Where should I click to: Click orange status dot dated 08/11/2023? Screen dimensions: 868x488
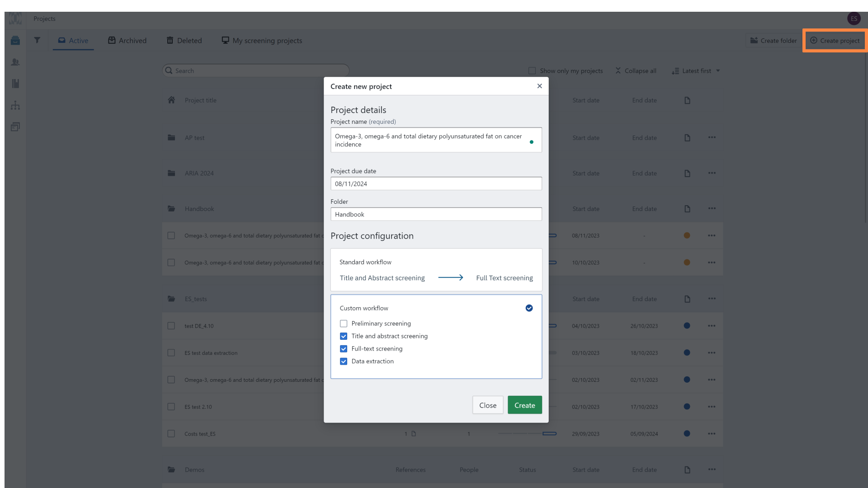687,235
